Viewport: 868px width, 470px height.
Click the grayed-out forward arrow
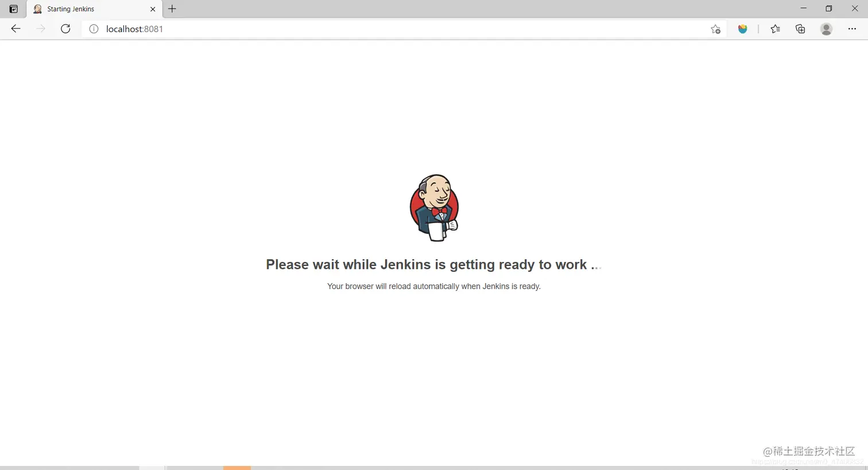40,29
